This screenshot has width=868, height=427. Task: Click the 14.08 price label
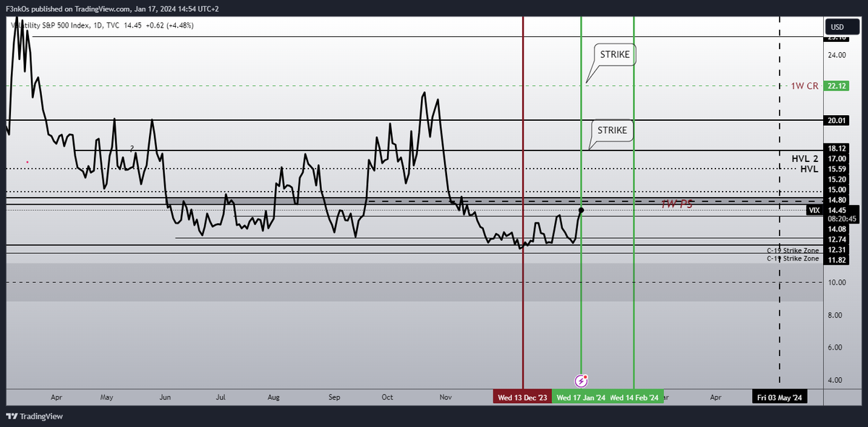tap(838, 229)
